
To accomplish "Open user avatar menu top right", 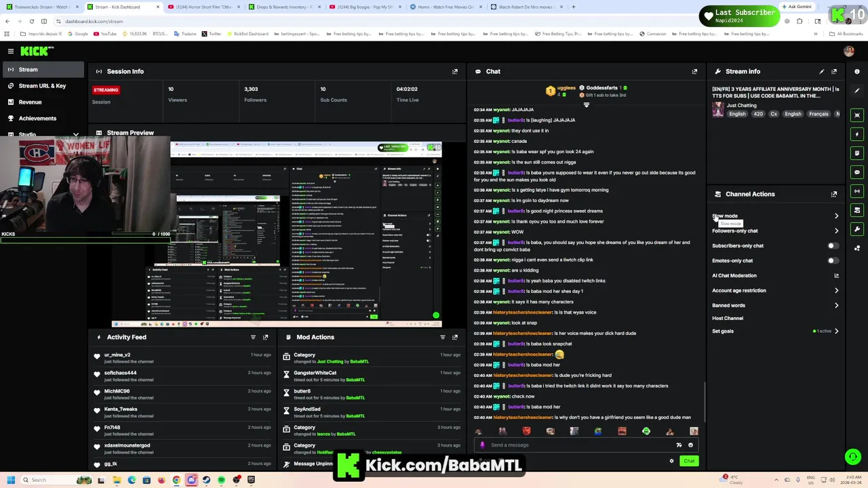I will [x=849, y=51].
